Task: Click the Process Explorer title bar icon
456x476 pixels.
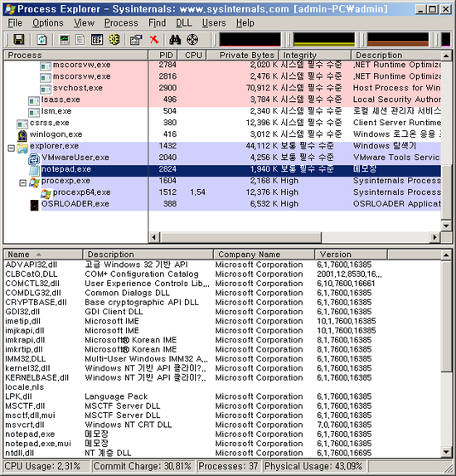Action: pos(10,9)
